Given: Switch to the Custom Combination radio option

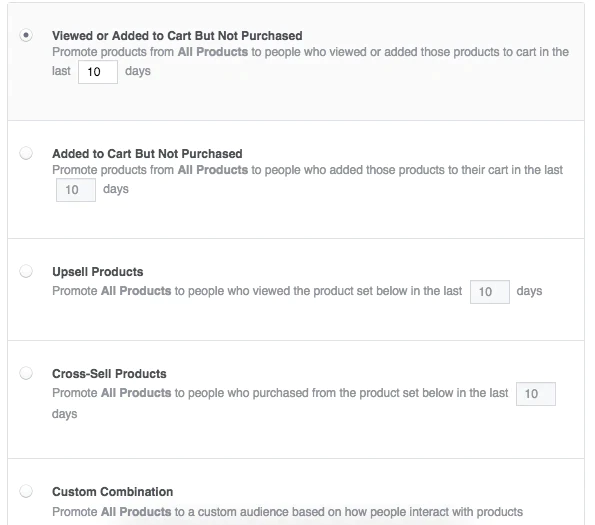Looking at the screenshot, I should pos(26,491).
